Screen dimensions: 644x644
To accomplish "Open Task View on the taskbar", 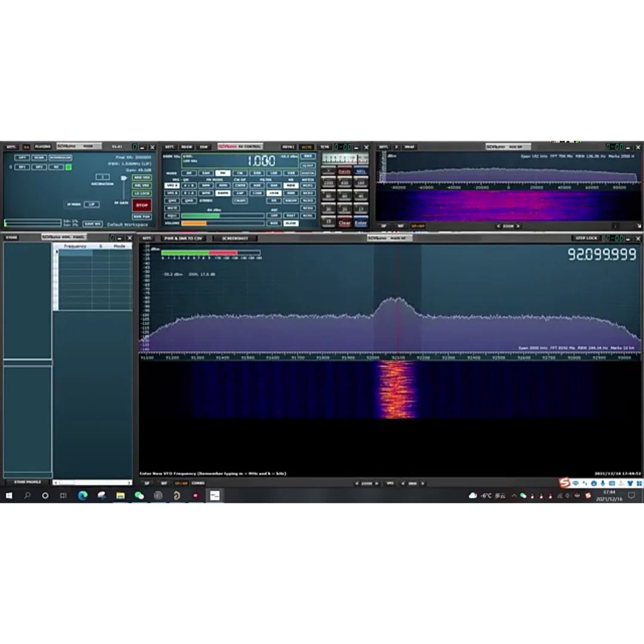I will coord(63,496).
